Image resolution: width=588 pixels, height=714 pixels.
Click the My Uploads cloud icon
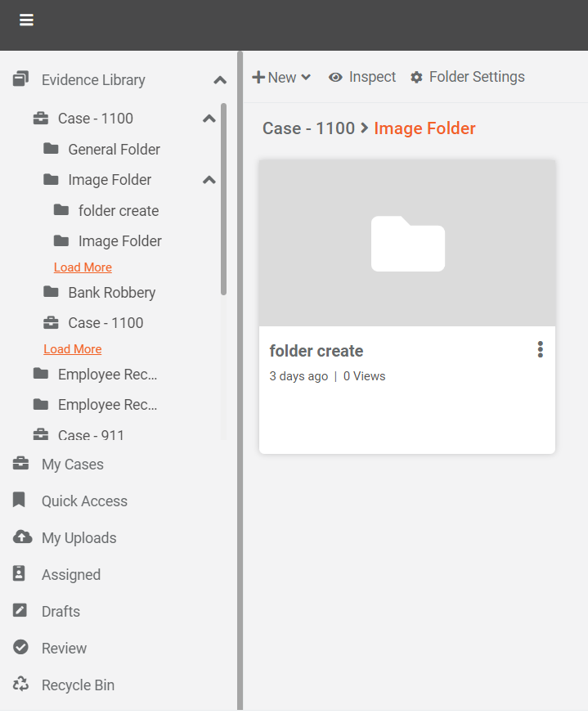pos(21,537)
